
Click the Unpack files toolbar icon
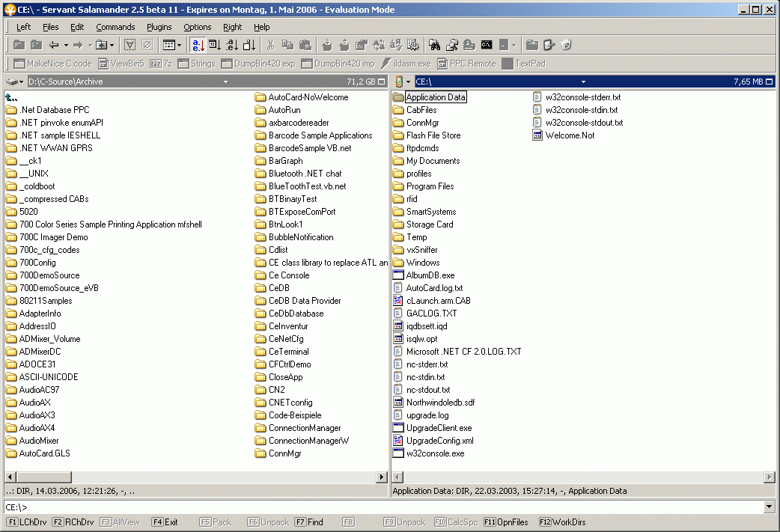tap(344, 45)
